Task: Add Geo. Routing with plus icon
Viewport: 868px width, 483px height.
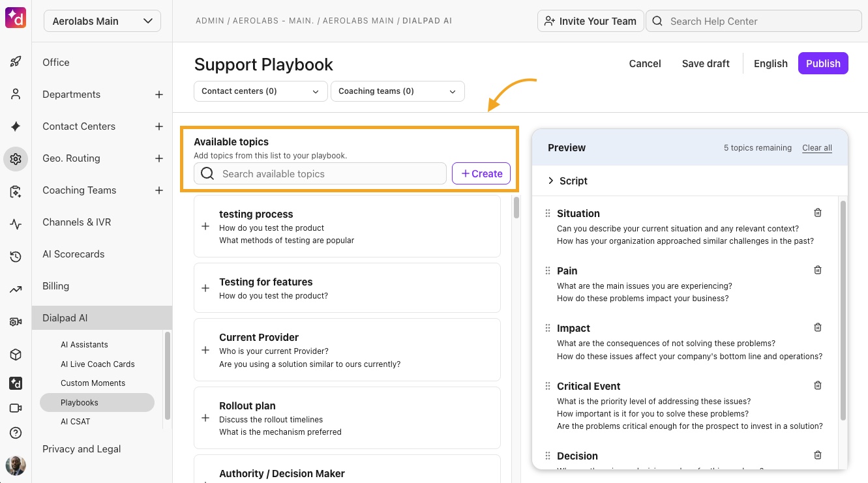Action: (158, 158)
